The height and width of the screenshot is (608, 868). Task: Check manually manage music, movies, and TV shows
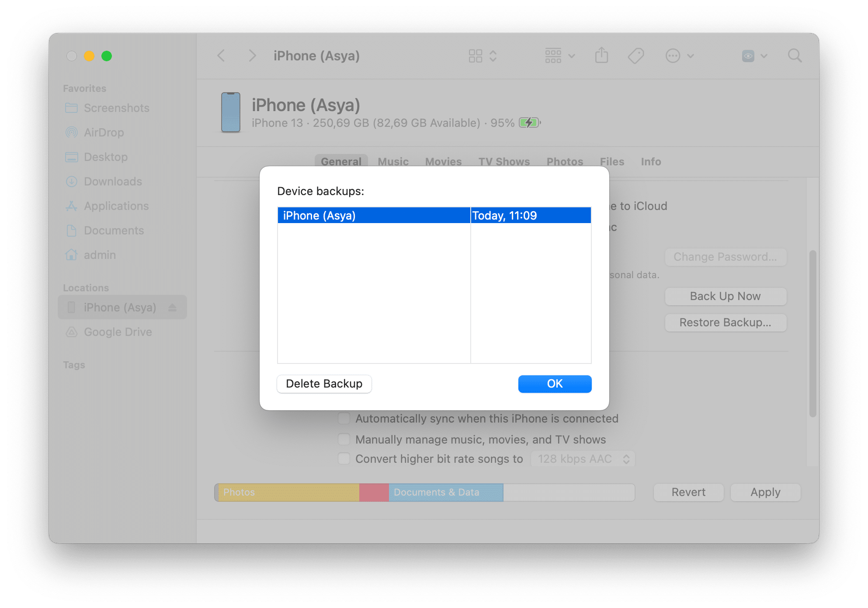point(344,439)
